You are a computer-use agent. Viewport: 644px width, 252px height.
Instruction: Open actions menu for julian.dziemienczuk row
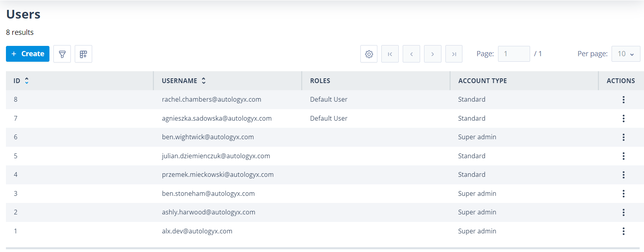(623, 156)
